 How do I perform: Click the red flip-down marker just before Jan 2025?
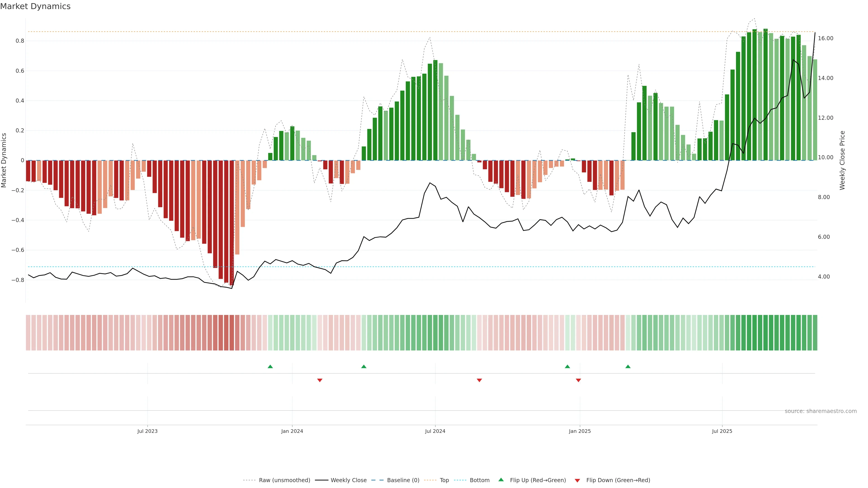[x=578, y=380]
